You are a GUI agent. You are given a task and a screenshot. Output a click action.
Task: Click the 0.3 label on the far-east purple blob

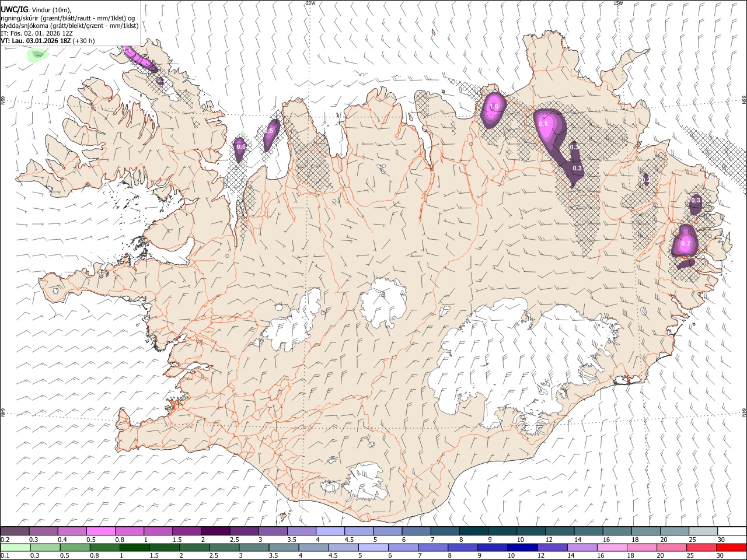tap(696, 200)
